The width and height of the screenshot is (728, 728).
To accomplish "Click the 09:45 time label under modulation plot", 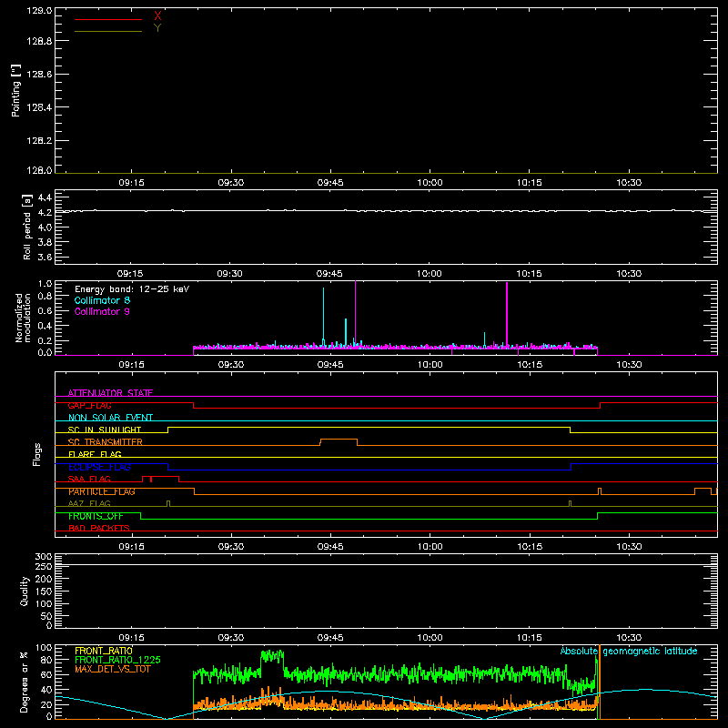I will 330,365.
